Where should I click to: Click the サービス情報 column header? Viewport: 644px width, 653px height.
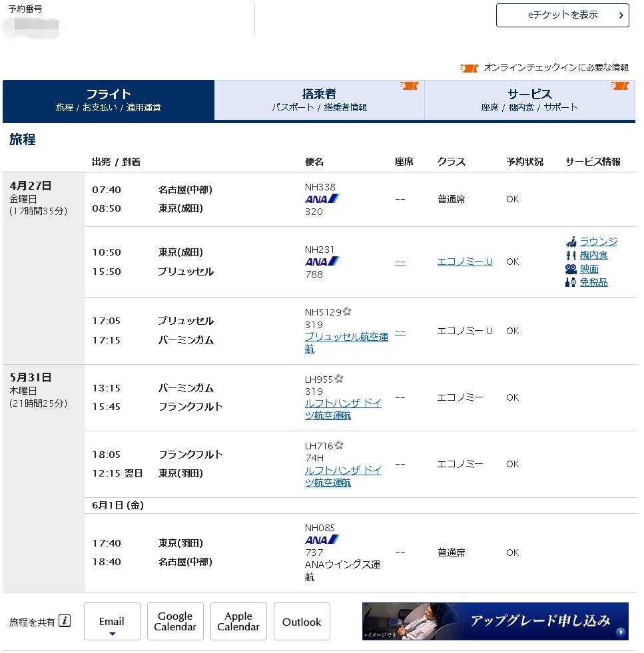pos(593,162)
